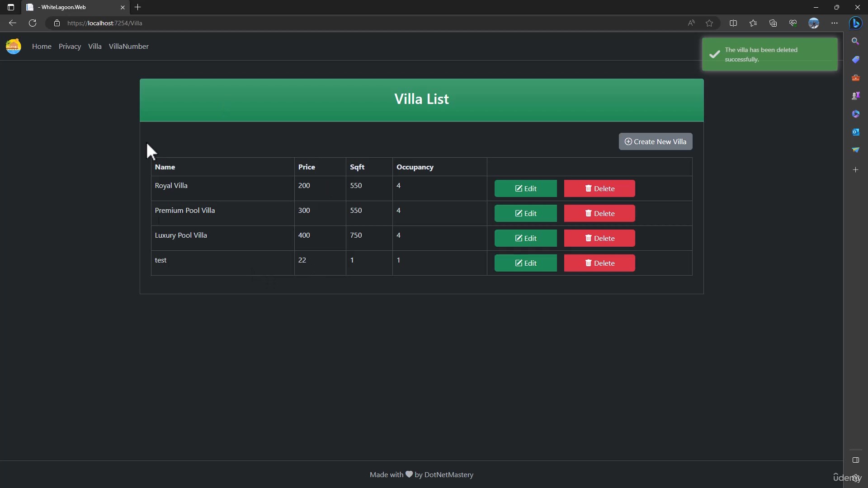Open Outlook in the sidebar
The height and width of the screenshot is (488, 868).
coord(855,132)
